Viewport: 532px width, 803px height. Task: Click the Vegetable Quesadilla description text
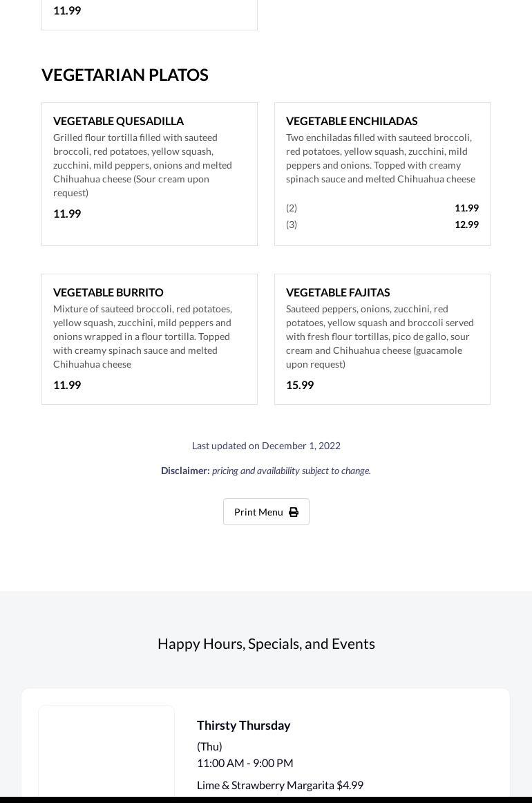142,165
